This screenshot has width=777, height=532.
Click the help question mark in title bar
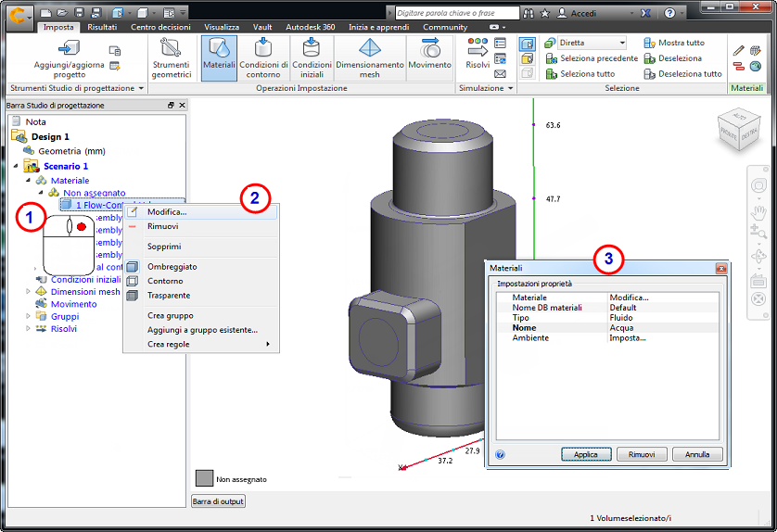[669, 13]
